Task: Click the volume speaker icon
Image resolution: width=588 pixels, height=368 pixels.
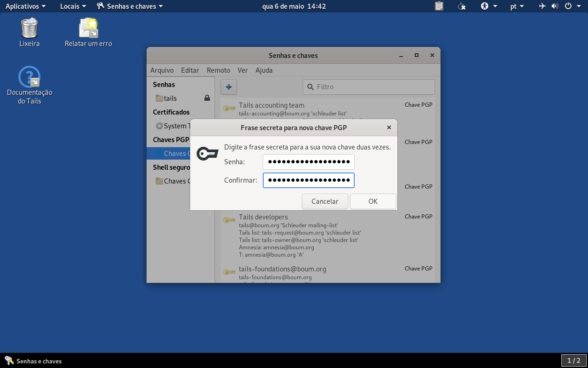Action: (555, 6)
